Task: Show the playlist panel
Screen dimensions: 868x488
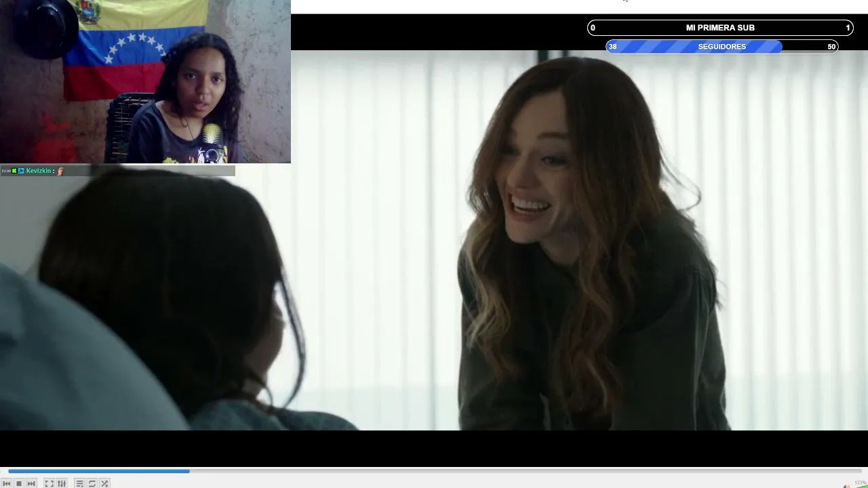Action: pos(79,483)
